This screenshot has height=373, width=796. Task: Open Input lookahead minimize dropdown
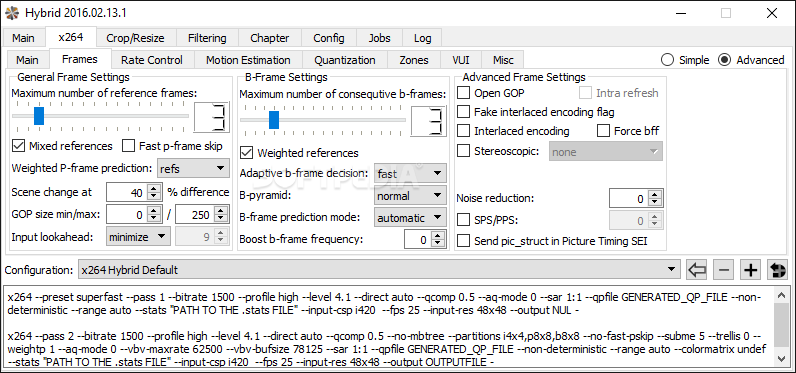pyautogui.click(x=138, y=236)
